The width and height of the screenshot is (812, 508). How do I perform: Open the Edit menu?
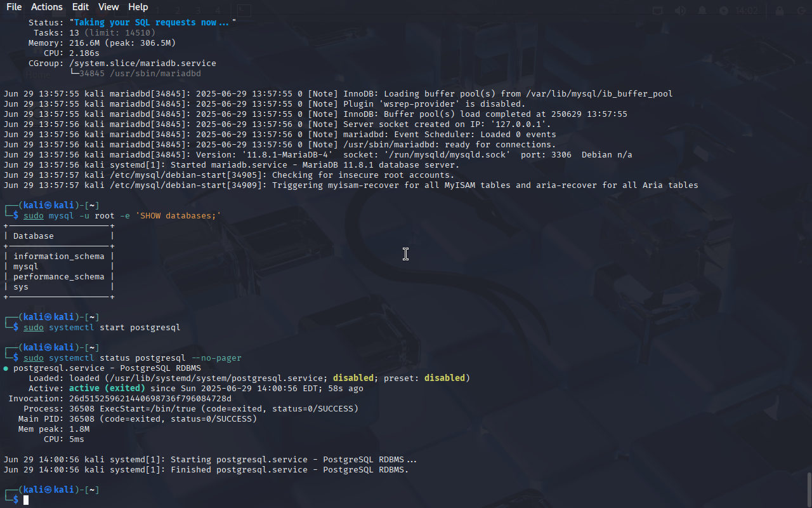click(x=81, y=7)
